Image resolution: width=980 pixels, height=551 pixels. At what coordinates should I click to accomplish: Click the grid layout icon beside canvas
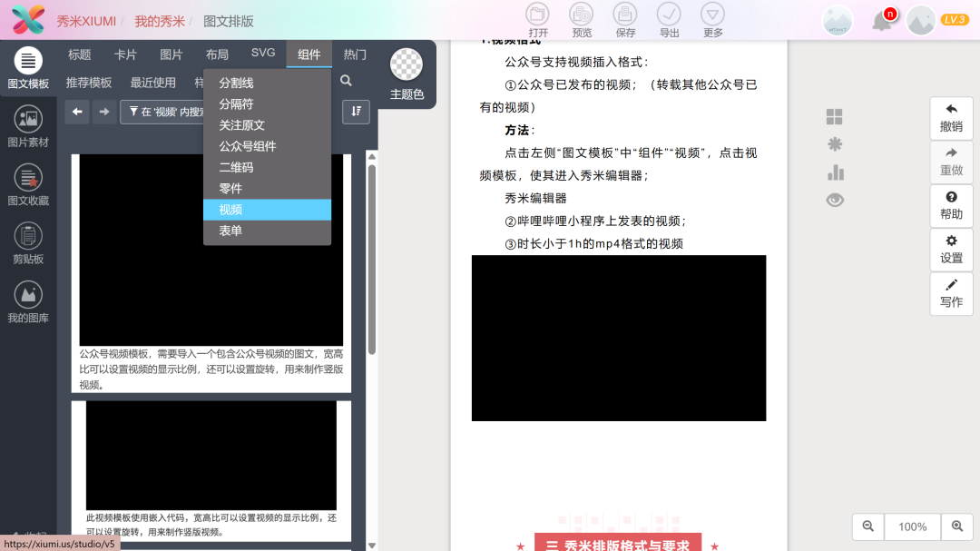tap(835, 117)
